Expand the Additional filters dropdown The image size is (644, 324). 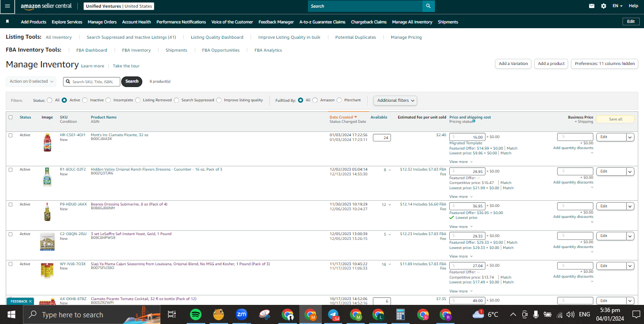(x=395, y=100)
